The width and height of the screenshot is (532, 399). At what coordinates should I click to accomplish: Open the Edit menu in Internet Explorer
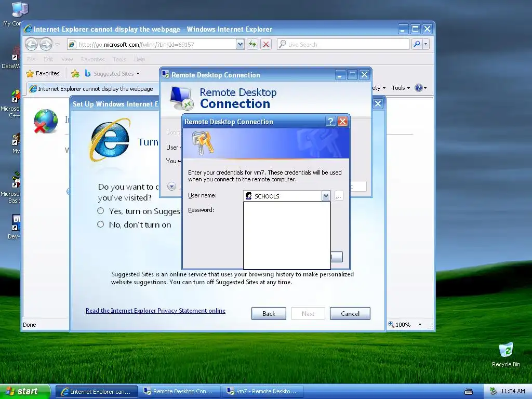48,59
